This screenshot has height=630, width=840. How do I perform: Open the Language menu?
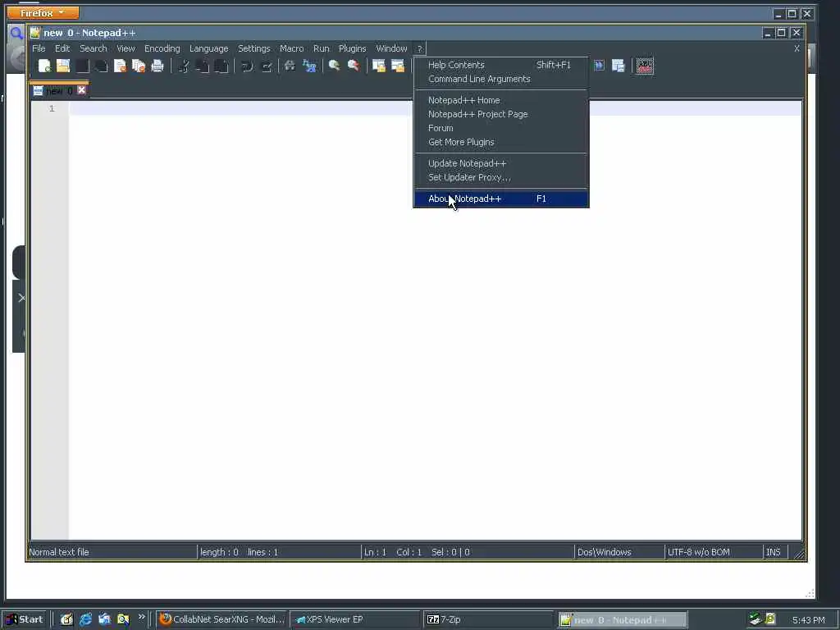tap(209, 48)
